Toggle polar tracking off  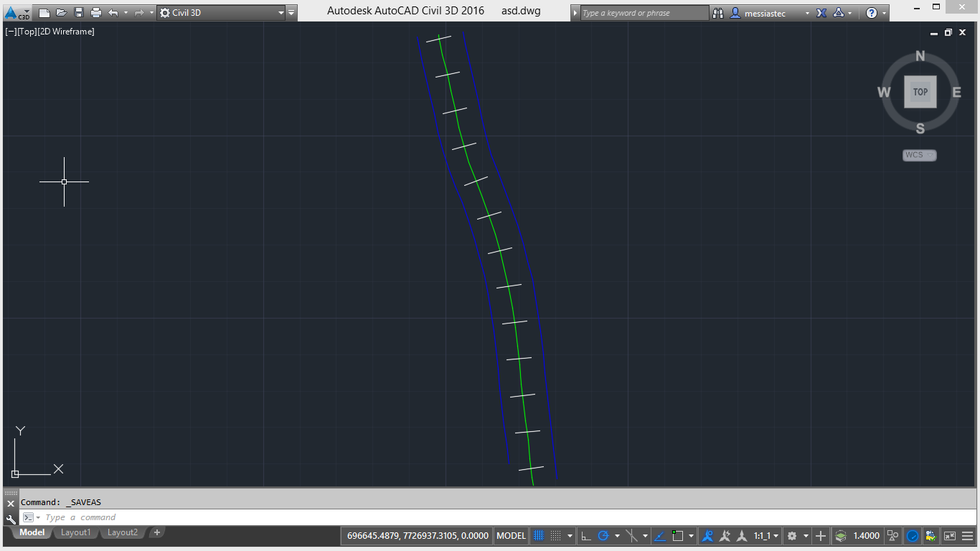tap(602, 536)
